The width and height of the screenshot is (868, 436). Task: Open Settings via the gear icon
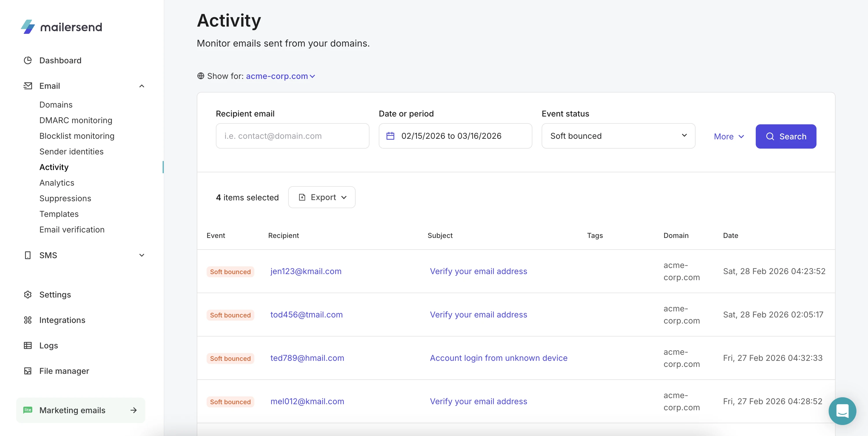click(28, 295)
